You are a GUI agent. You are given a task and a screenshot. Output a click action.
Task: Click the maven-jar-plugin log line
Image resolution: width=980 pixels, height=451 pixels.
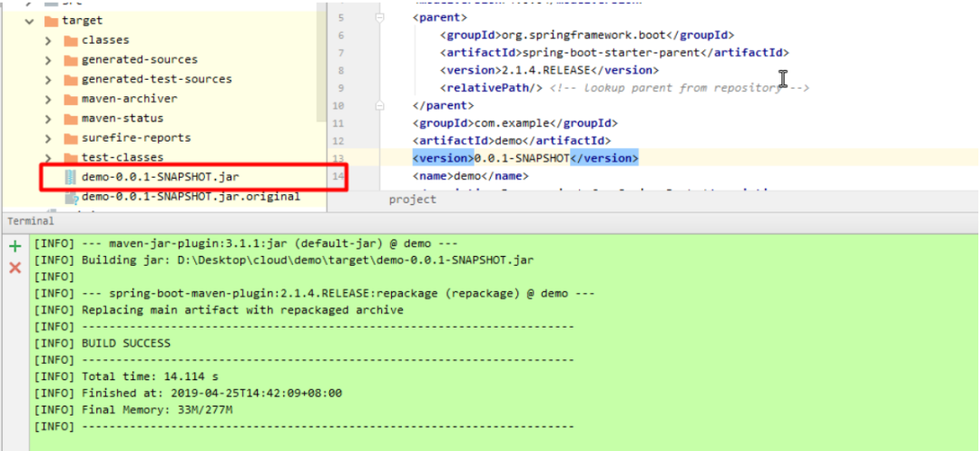(x=246, y=243)
